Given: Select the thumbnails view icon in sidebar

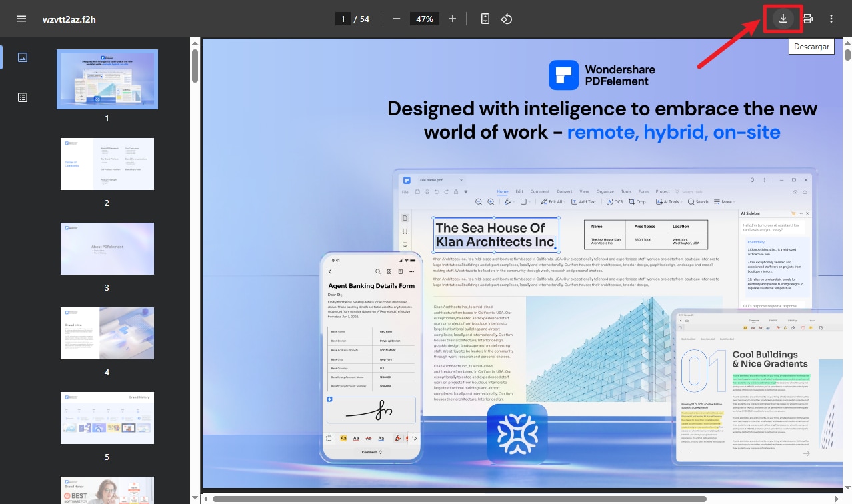Looking at the screenshot, I should point(23,57).
